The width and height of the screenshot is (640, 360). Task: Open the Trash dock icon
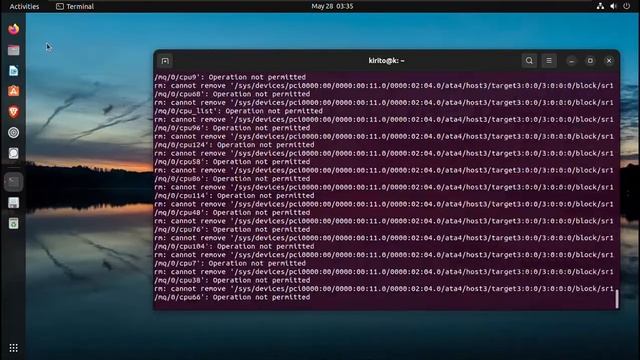coord(13,223)
